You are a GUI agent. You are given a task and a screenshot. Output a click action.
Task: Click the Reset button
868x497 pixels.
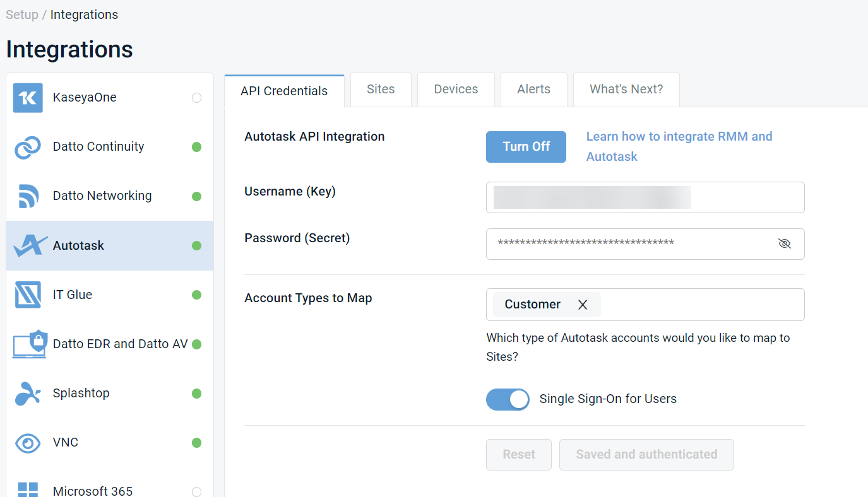pyautogui.click(x=519, y=455)
